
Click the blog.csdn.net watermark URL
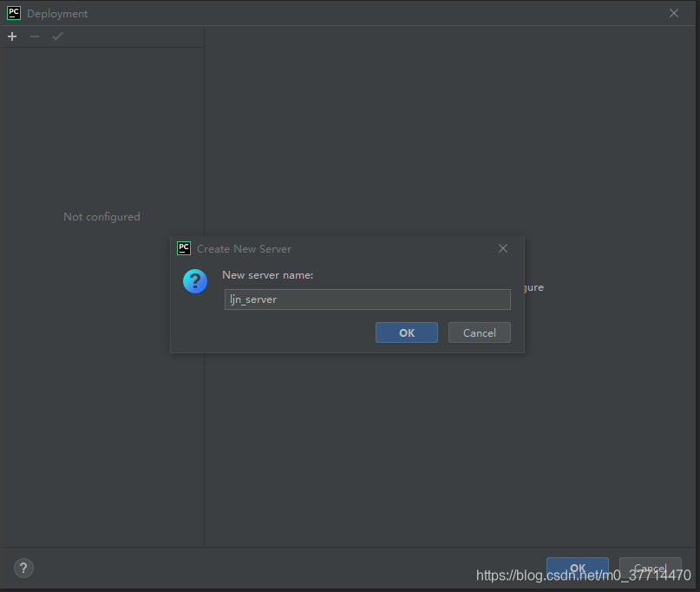click(x=584, y=575)
